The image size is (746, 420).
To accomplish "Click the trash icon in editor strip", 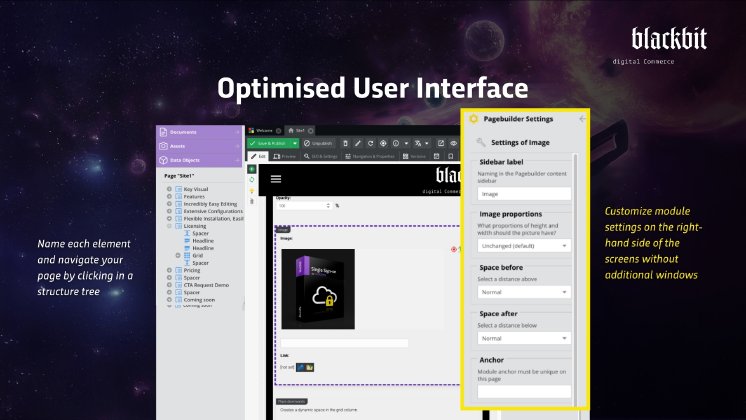I will point(252,201).
